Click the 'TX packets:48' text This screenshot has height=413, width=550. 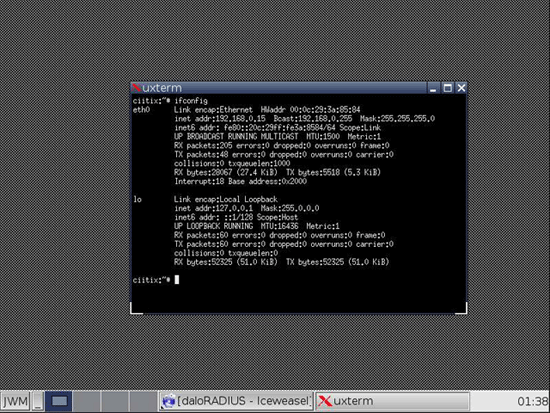click(201, 154)
